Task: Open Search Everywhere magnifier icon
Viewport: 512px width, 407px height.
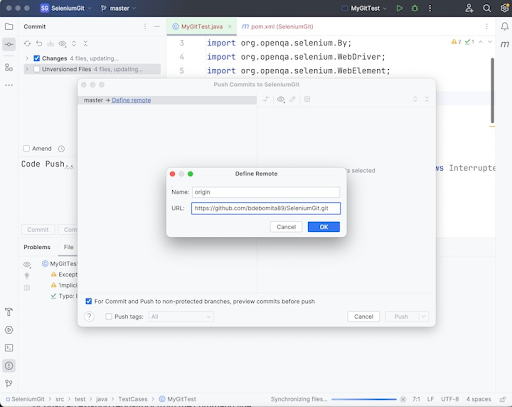Action: (487, 8)
